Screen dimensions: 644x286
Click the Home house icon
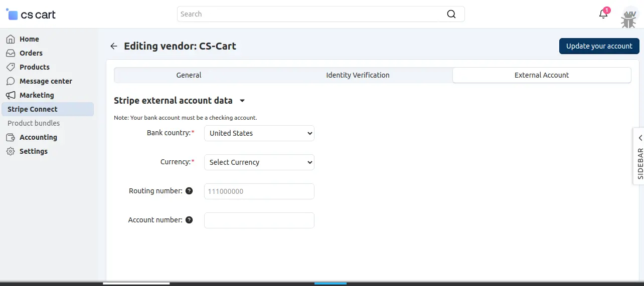point(11,39)
